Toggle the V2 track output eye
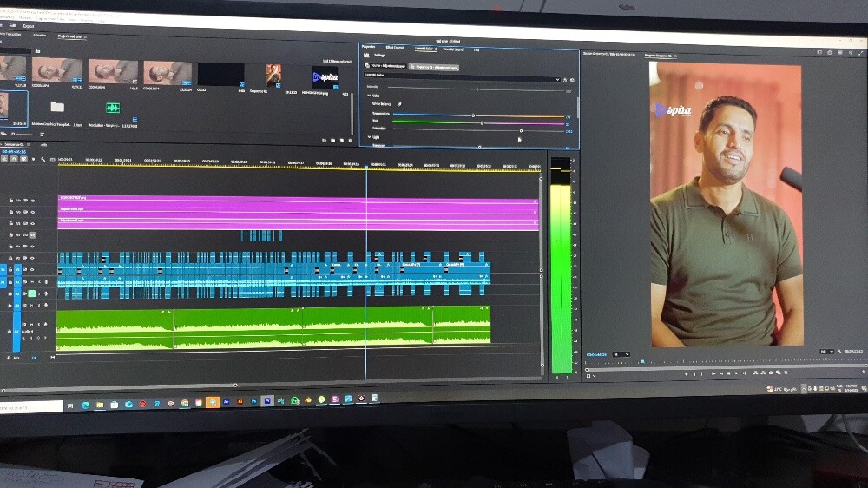This screenshot has height=488, width=868. pos(32,258)
